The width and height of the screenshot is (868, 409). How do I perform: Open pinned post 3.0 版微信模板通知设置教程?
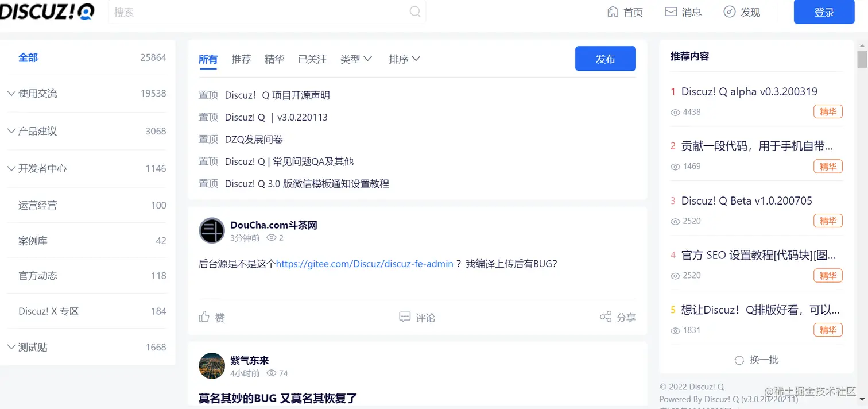(307, 184)
